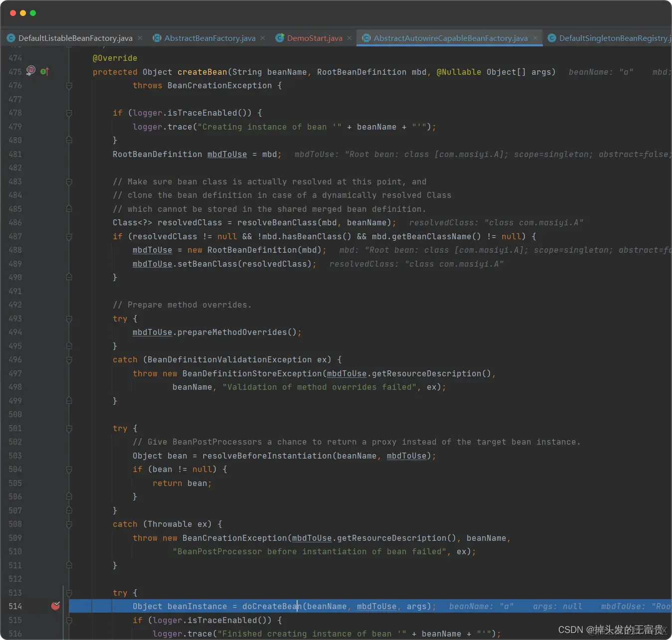Collapse the comment block fold on line 483

(x=69, y=182)
